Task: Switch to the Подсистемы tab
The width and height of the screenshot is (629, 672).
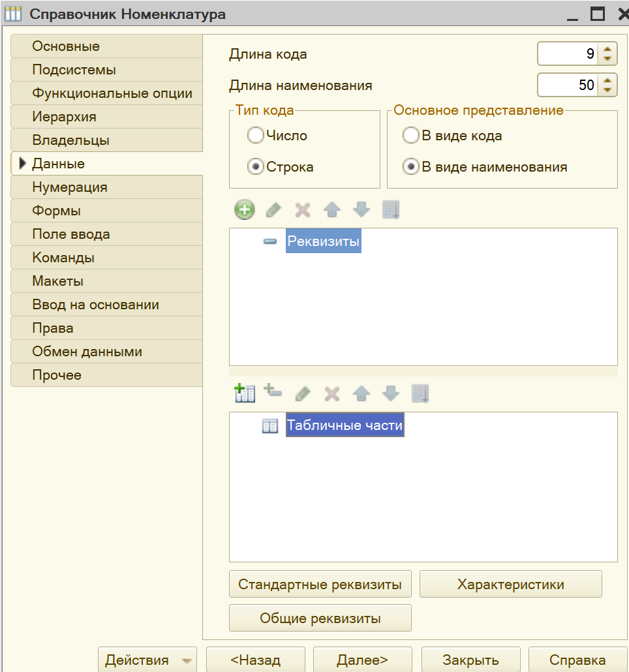Action: [107, 70]
